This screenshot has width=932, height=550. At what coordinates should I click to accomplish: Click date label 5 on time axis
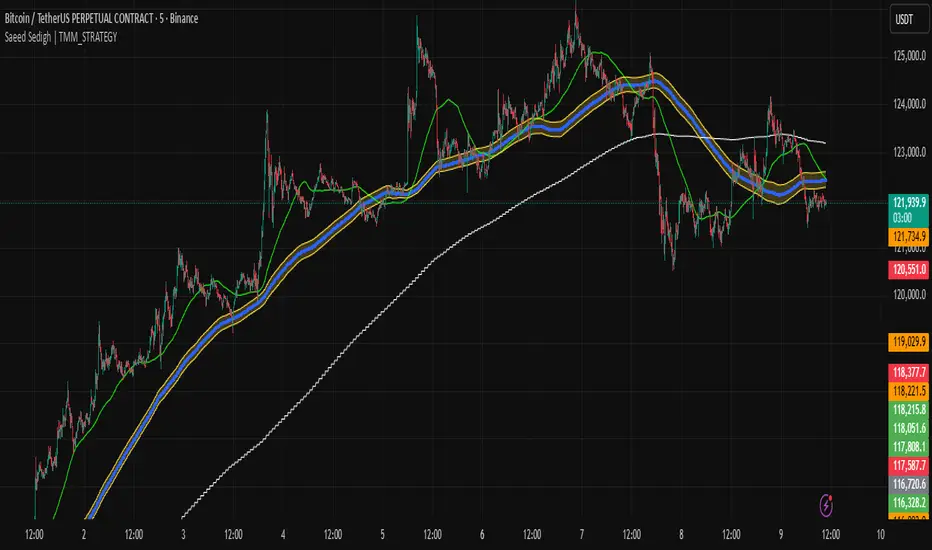[x=382, y=535]
